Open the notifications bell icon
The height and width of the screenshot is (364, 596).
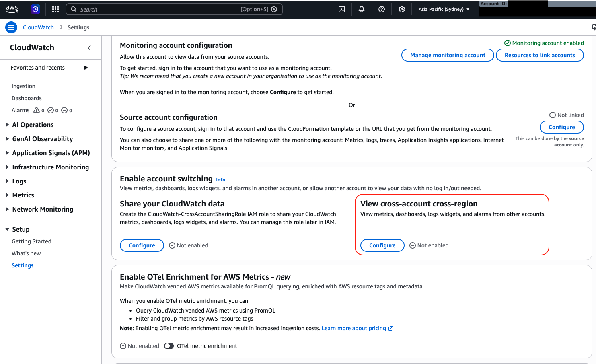pyautogui.click(x=362, y=9)
